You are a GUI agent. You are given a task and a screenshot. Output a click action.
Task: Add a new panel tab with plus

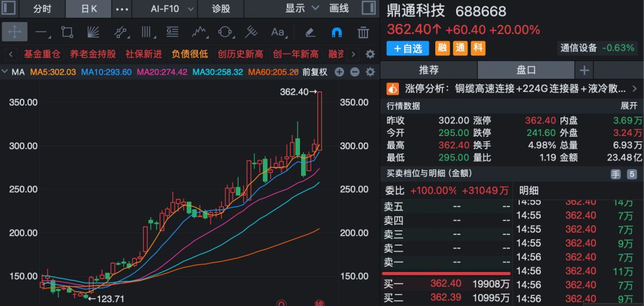click(584, 70)
